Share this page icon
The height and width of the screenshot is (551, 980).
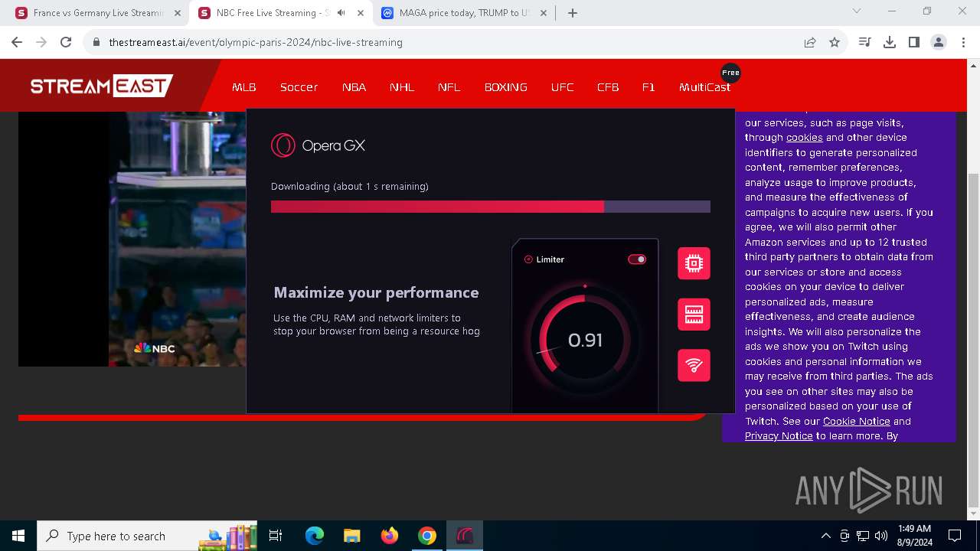tap(810, 42)
